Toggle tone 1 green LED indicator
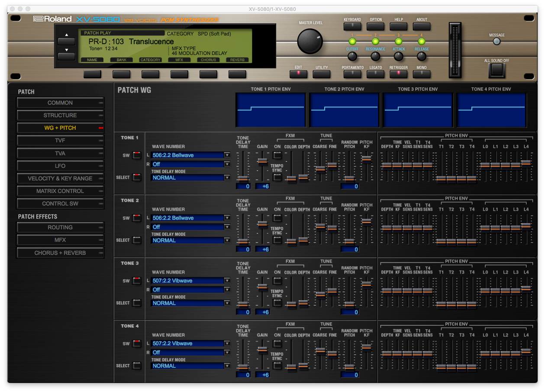Image resolution: width=545 pixels, height=392 pixels. tap(352, 42)
